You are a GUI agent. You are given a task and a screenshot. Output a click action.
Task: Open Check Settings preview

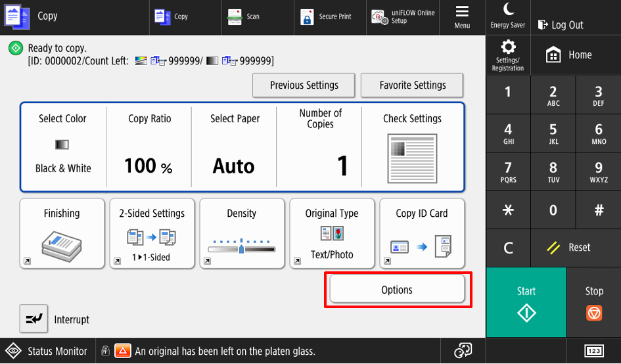(412, 147)
